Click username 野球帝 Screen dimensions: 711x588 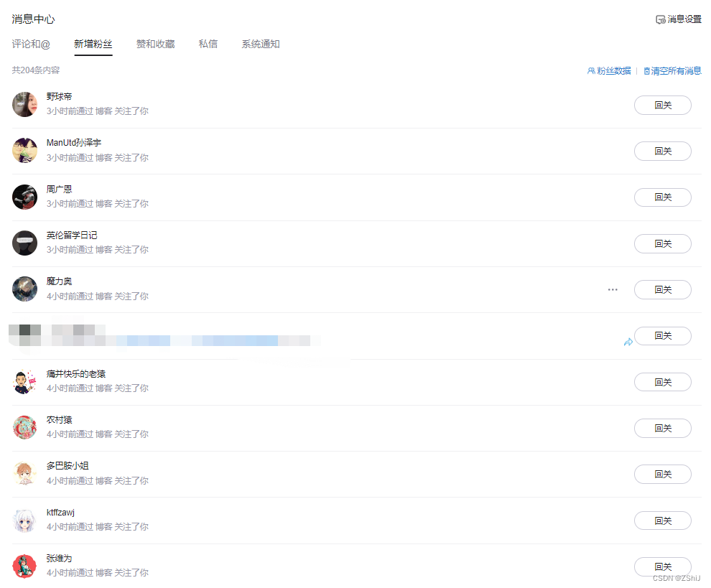pyautogui.click(x=59, y=97)
